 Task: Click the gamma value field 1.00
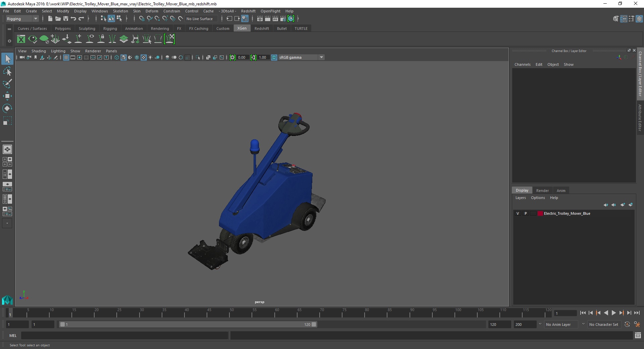(x=263, y=57)
